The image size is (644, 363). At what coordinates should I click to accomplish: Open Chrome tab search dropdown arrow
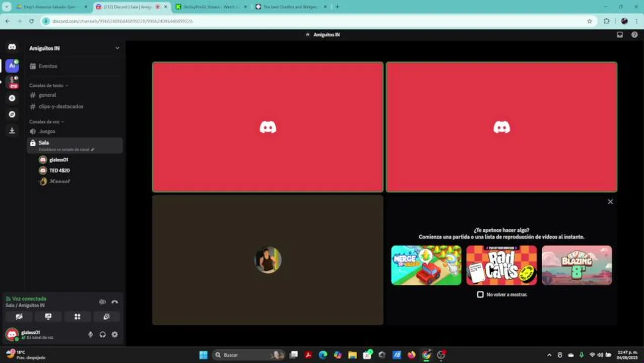click(x=7, y=7)
